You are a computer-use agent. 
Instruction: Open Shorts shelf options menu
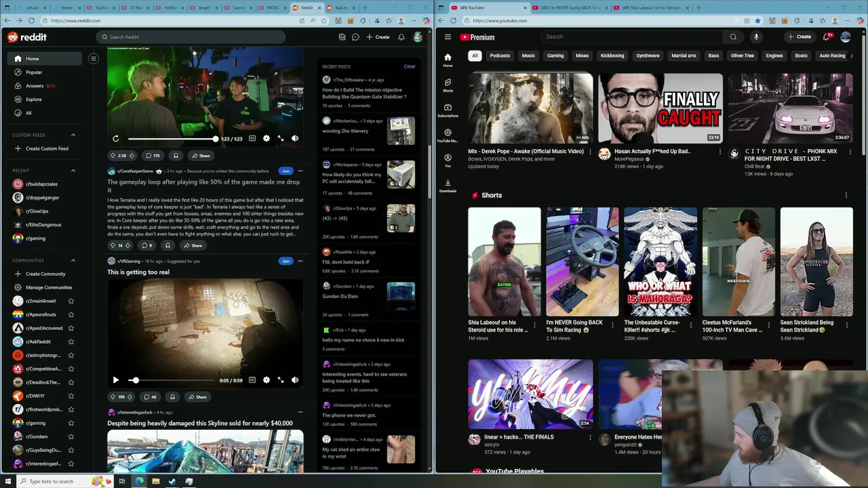tap(846, 195)
